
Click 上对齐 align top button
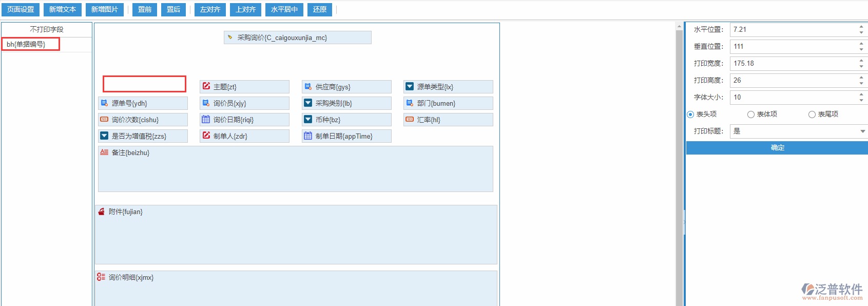[x=246, y=10]
